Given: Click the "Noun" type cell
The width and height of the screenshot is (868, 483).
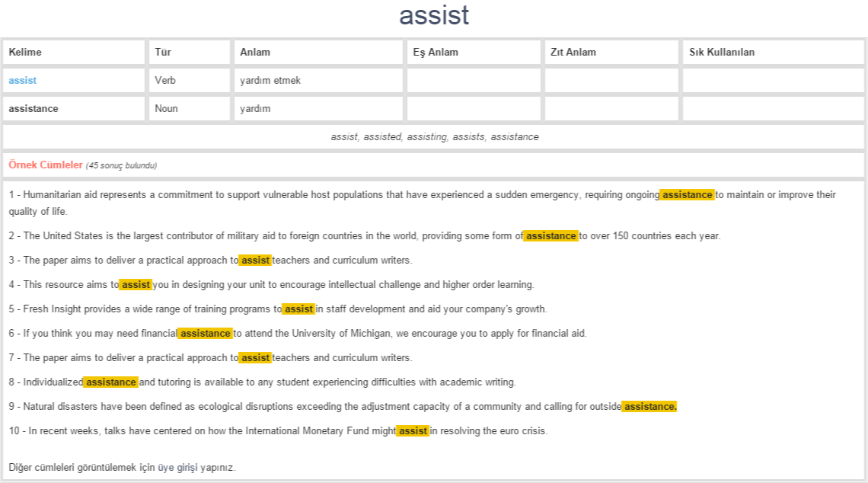Looking at the screenshot, I should (x=166, y=108).
